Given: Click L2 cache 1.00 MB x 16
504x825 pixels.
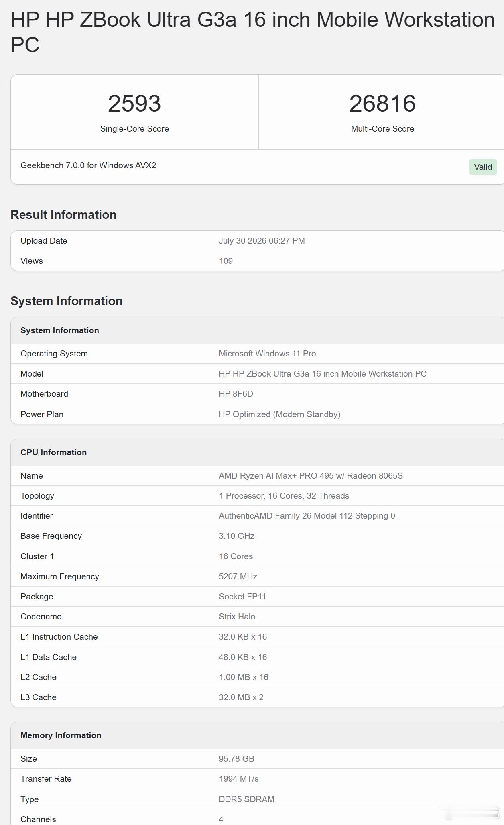Looking at the screenshot, I should pos(244,677).
